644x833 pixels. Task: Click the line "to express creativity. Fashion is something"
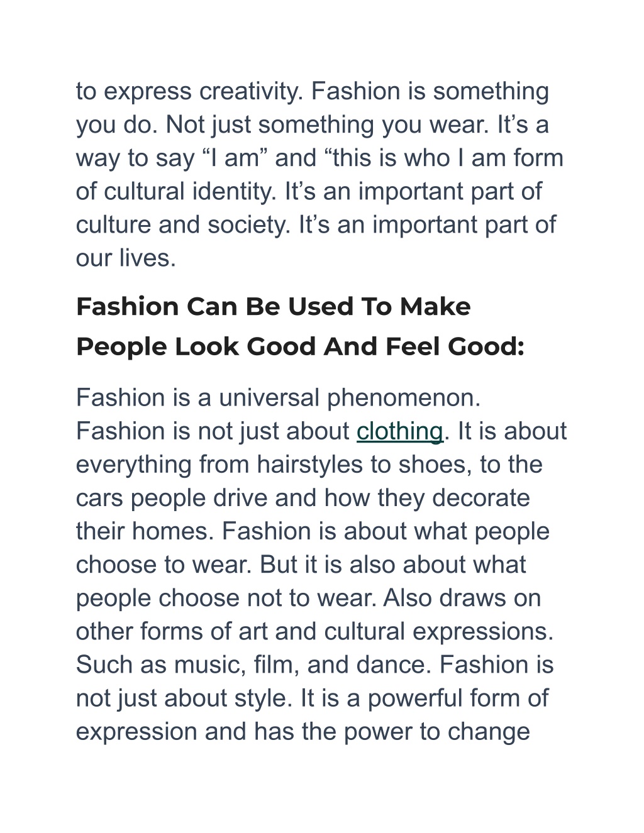click(x=313, y=92)
